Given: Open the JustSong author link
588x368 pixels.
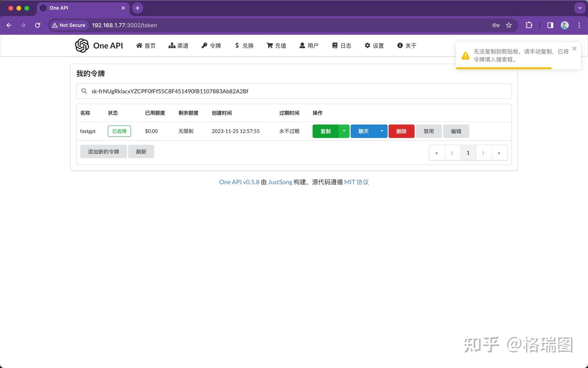Looking at the screenshot, I should 280,182.
